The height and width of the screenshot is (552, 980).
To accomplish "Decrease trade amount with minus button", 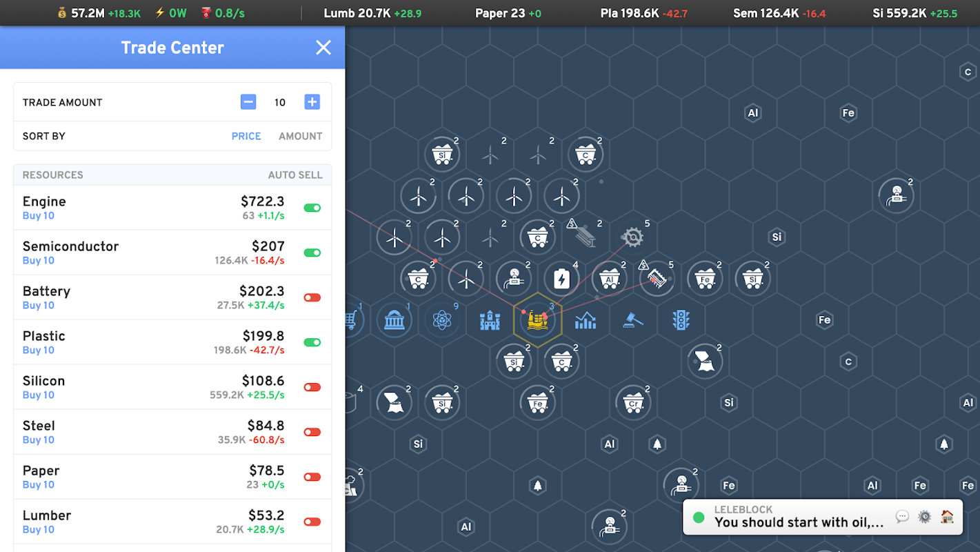I will [248, 102].
